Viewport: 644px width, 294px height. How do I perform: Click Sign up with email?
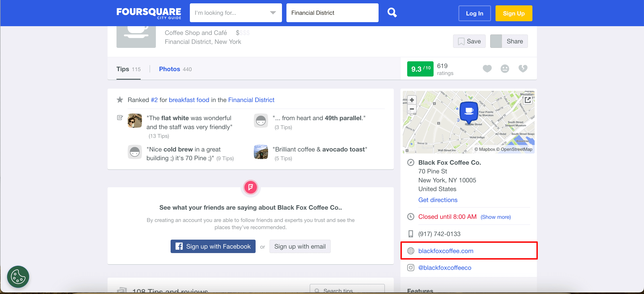(x=300, y=247)
